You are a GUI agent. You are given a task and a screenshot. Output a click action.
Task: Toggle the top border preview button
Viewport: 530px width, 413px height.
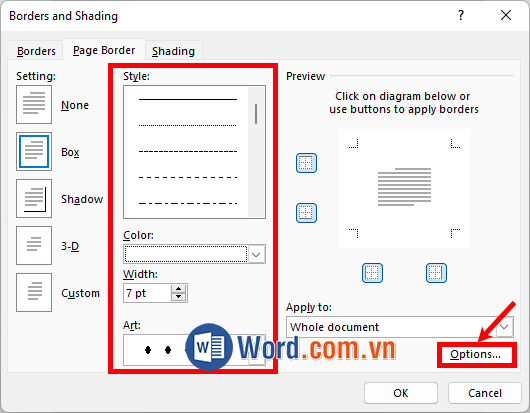click(306, 163)
